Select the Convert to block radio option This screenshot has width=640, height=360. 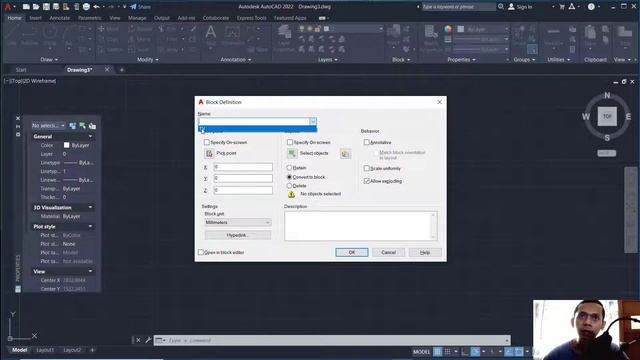(289, 177)
